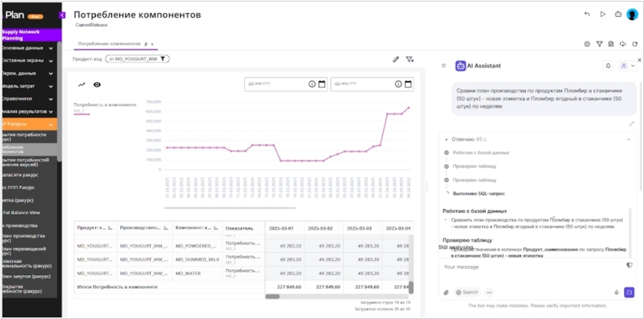The image size is (644, 319).
Task: Open Потребление компонентов sidebar item
Action: [x=28, y=149]
